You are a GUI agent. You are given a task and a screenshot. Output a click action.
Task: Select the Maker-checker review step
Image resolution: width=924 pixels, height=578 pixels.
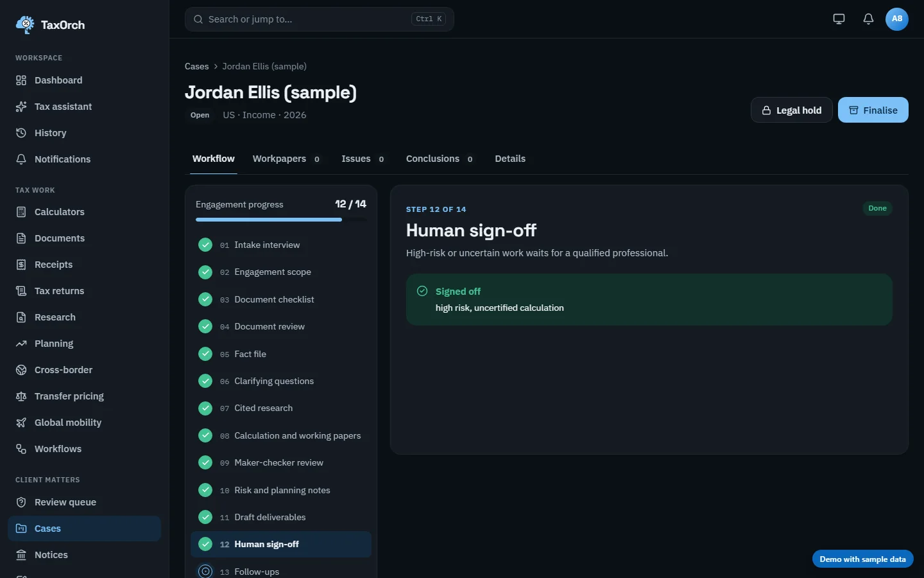click(281, 462)
